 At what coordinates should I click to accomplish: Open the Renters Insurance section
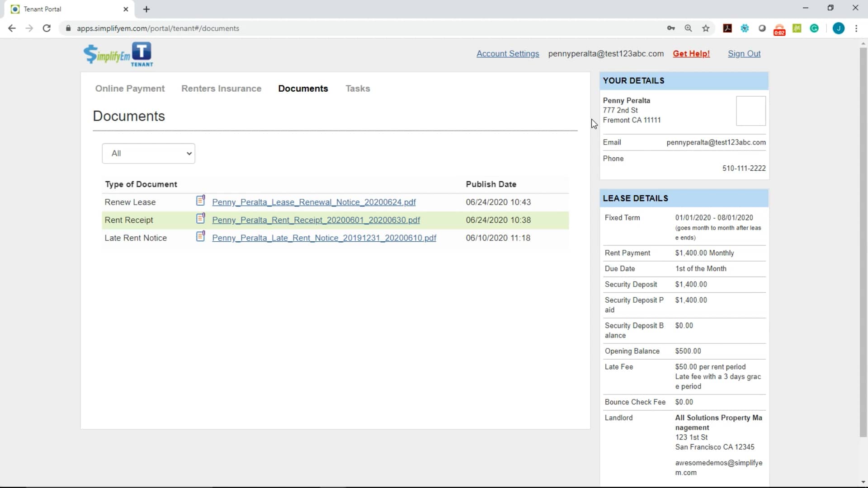(x=221, y=89)
